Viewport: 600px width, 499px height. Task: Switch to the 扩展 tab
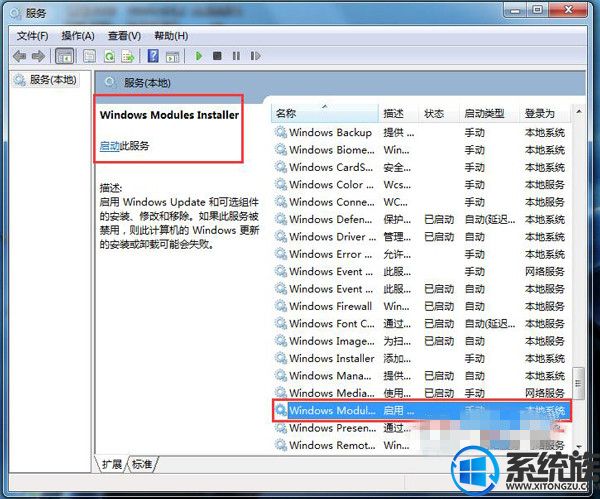coord(112,464)
